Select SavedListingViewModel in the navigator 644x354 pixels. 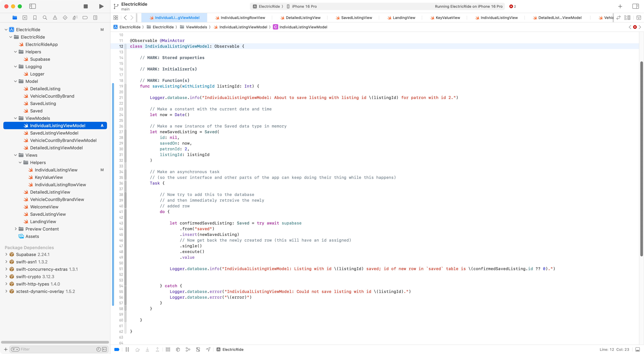point(54,133)
